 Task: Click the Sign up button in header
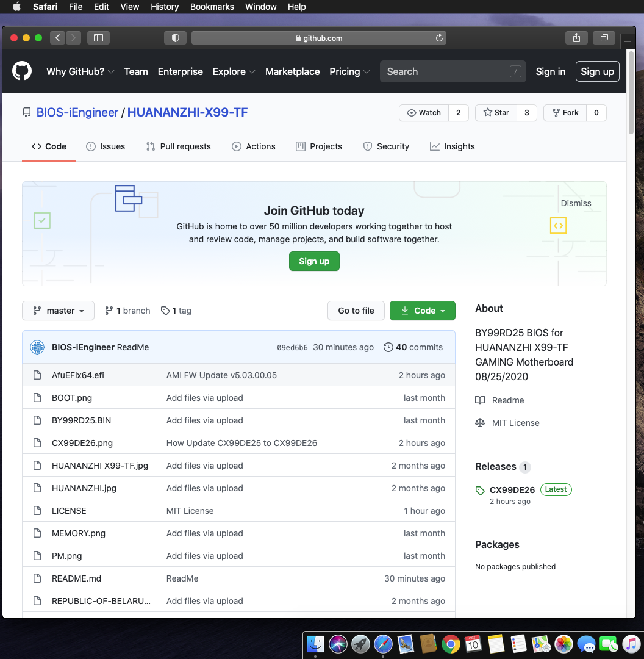(x=598, y=71)
